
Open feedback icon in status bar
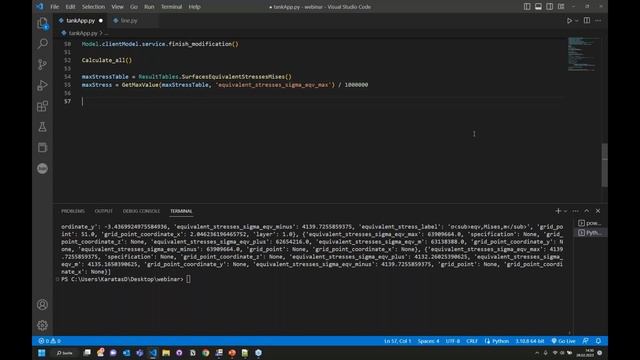tap(586, 341)
